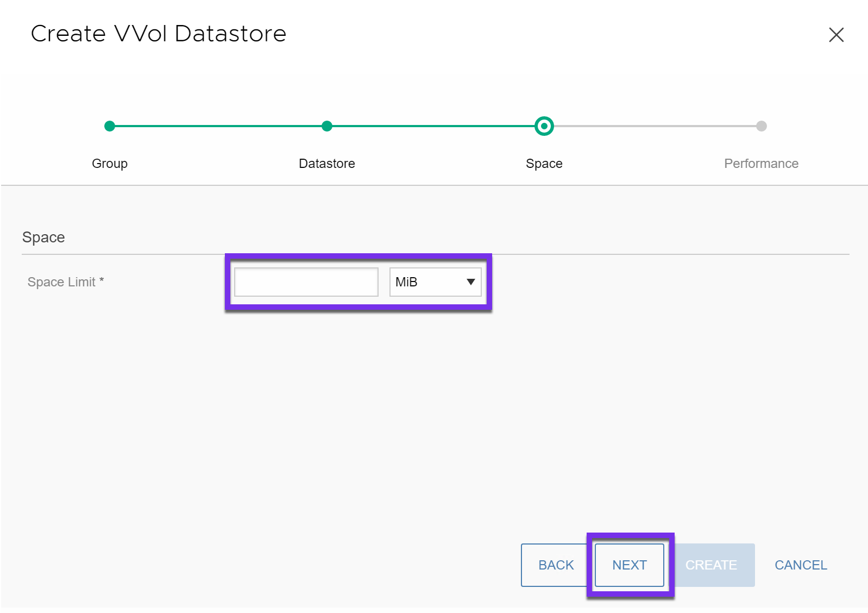Cancel the datastore creation wizard
The height and width of the screenshot is (613, 868).
coord(801,565)
